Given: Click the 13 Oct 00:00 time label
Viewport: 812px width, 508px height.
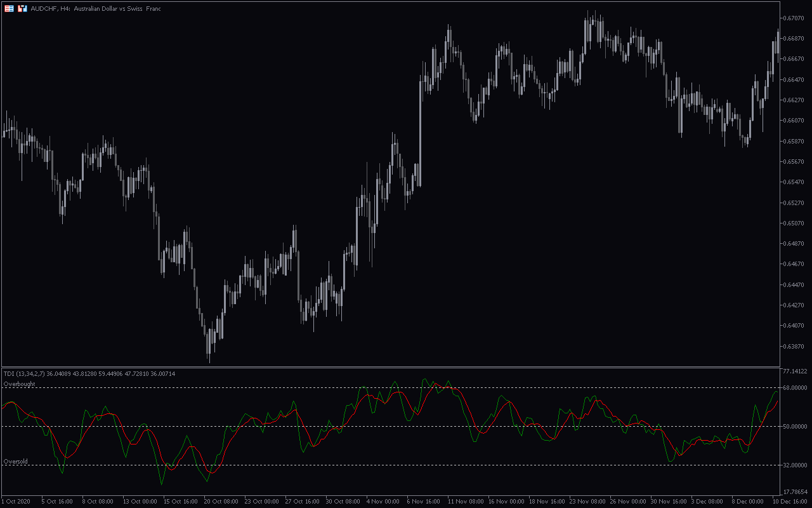Looking at the screenshot, I should point(139,502).
